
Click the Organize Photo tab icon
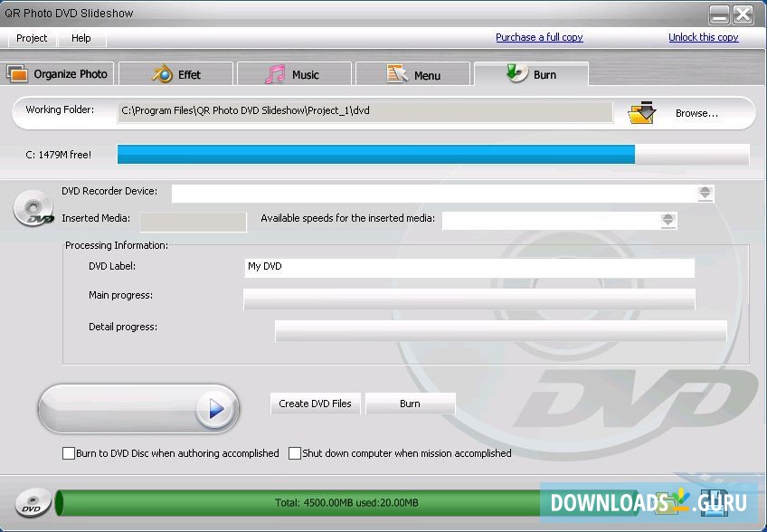tap(17, 74)
